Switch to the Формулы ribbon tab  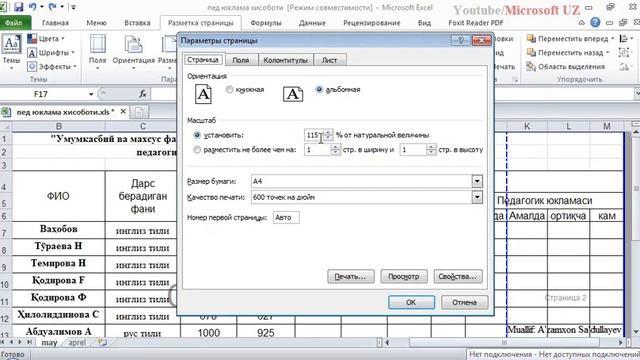click(265, 23)
